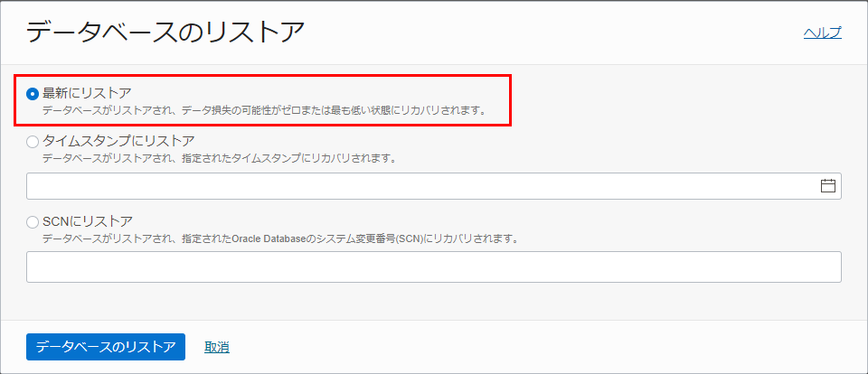Image resolution: width=868 pixels, height=374 pixels.
Task: Focus the SCN number input field
Action: [434, 266]
